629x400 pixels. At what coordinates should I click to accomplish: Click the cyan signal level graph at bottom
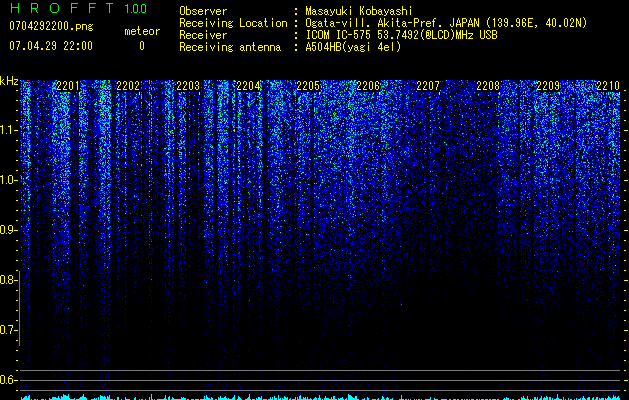pyautogui.click(x=321, y=397)
